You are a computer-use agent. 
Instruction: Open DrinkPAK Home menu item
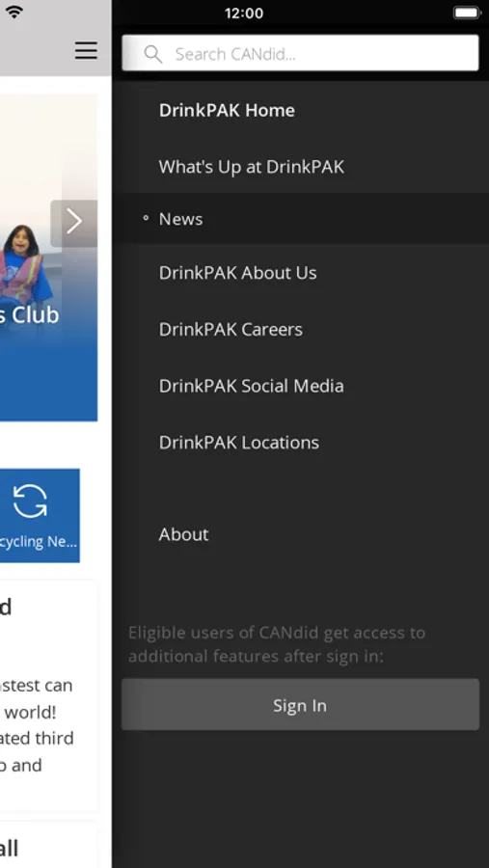tap(227, 110)
